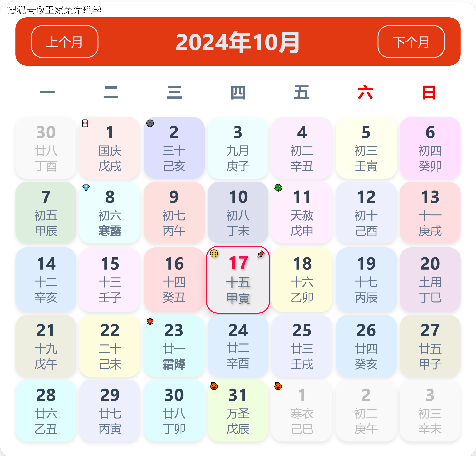Click the pumpkin icon on November 1

point(278,386)
